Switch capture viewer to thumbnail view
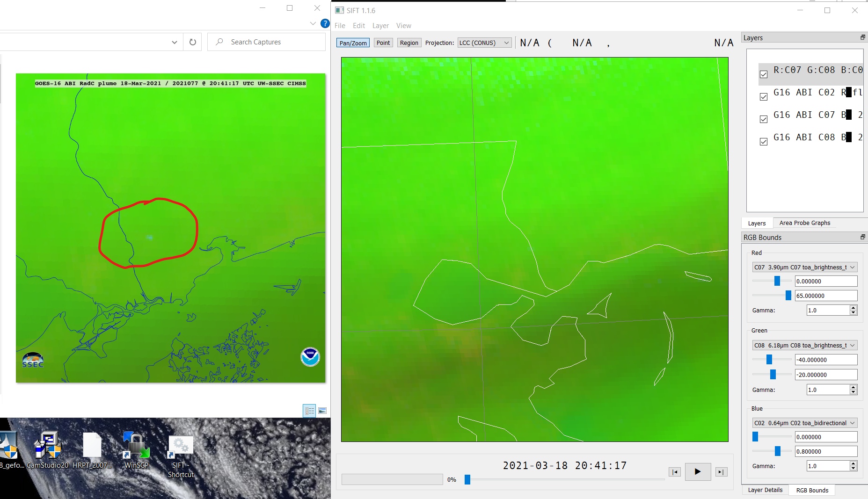Viewport: 868px width, 499px height. click(322, 411)
